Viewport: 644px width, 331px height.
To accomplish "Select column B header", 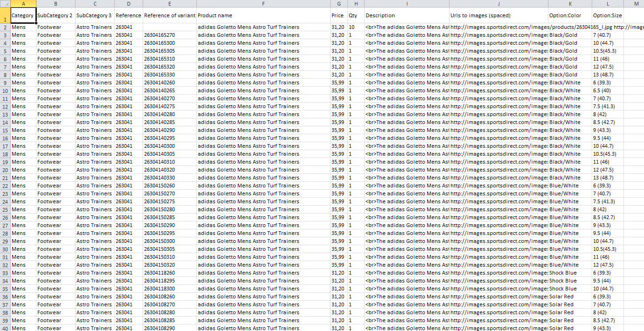I will pyautogui.click(x=55, y=4).
